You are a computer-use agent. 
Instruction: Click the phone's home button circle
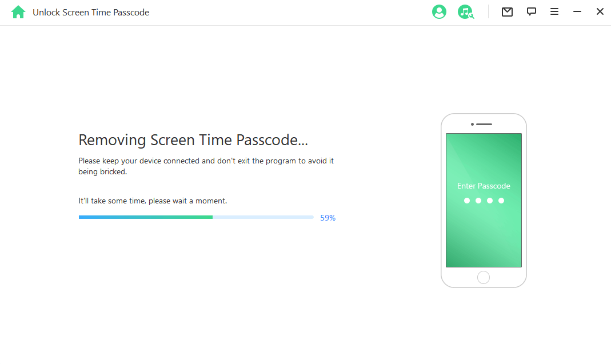[x=484, y=277]
